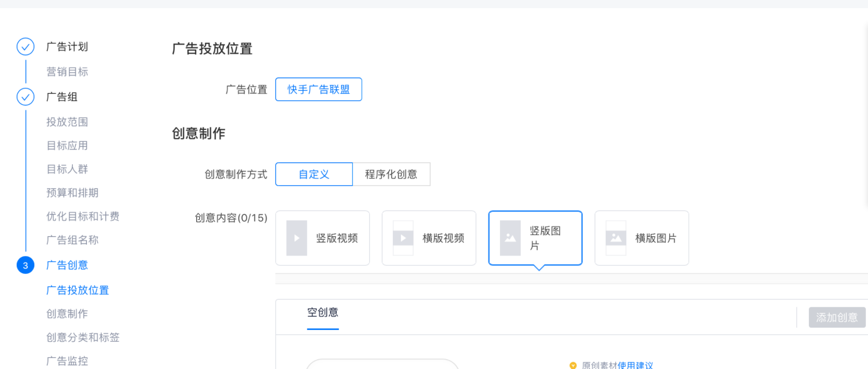Click the 竖版图片 image icon
This screenshot has height=369, width=868.
[x=510, y=238]
